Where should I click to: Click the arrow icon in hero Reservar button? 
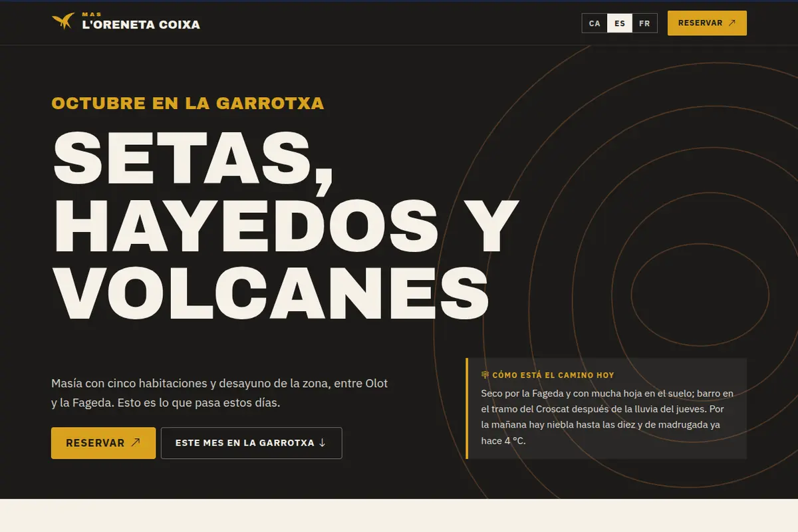click(x=136, y=443)
